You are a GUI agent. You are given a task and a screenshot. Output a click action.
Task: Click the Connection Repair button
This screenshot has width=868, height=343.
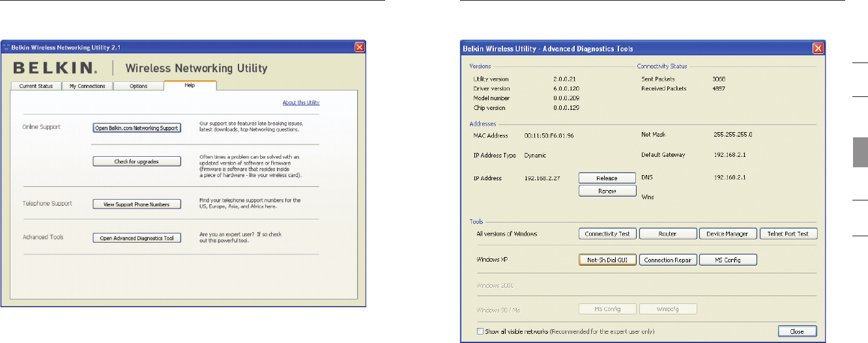click(x=667, y=260)
